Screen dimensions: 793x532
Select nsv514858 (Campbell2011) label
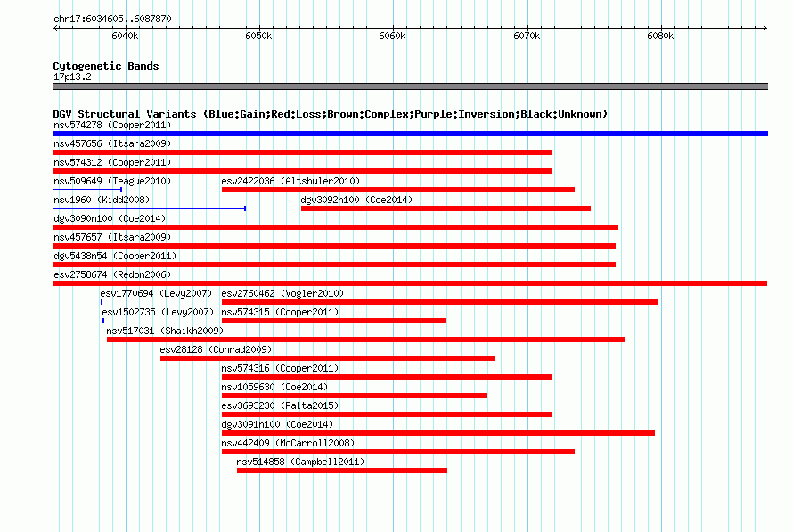pyautogui.click(x=300, y=462)
